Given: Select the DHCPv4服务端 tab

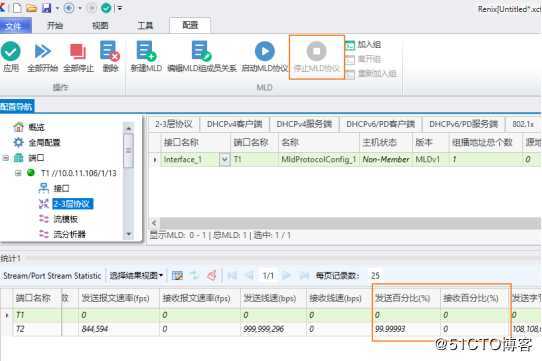Looking at the screenshot, I should (304, 124).
